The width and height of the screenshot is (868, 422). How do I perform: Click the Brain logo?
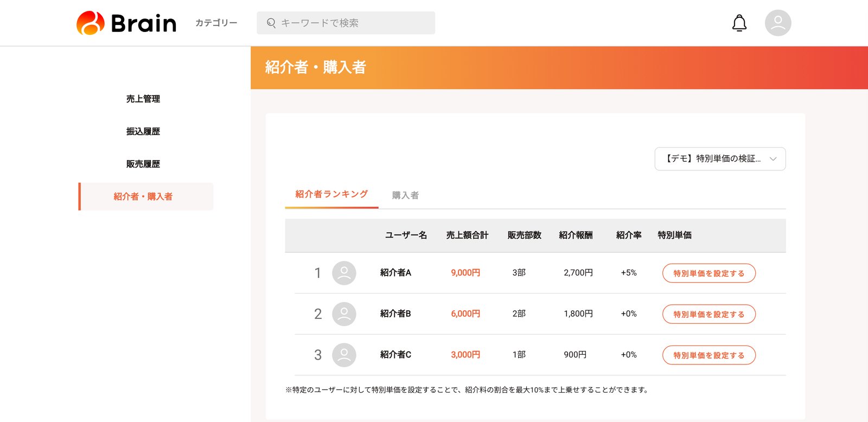(126, 23)
